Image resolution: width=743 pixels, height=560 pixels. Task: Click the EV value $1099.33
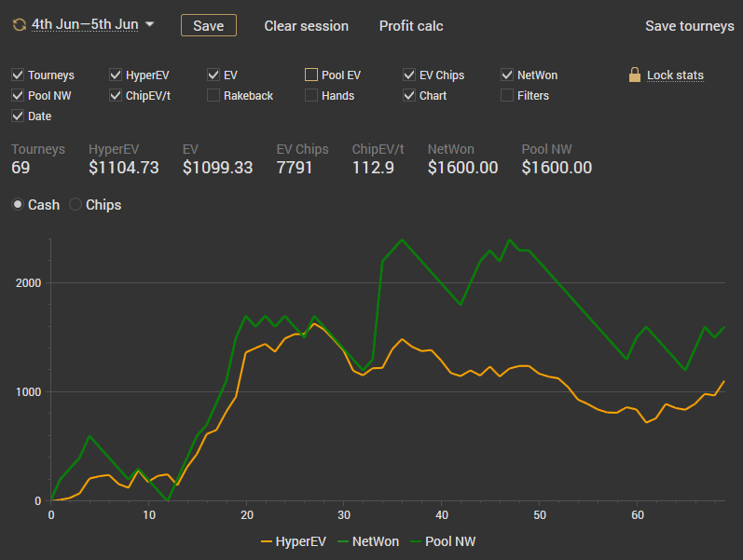tap(218, 168)
